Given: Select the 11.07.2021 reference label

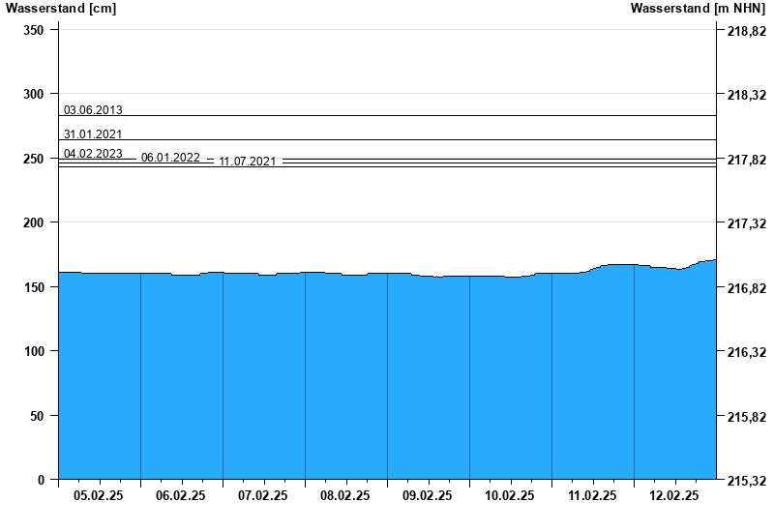Looking at the screenshot, I should coord(248,162).
